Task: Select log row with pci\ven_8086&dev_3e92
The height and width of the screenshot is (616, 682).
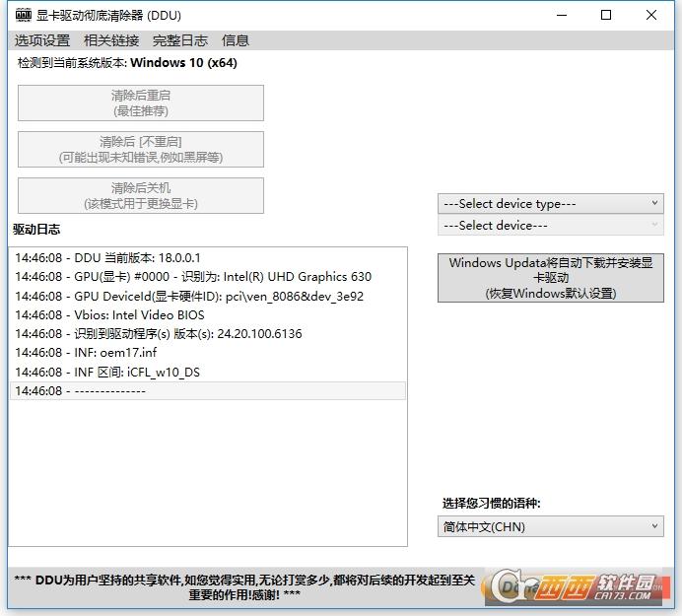Action: point(208,297)
